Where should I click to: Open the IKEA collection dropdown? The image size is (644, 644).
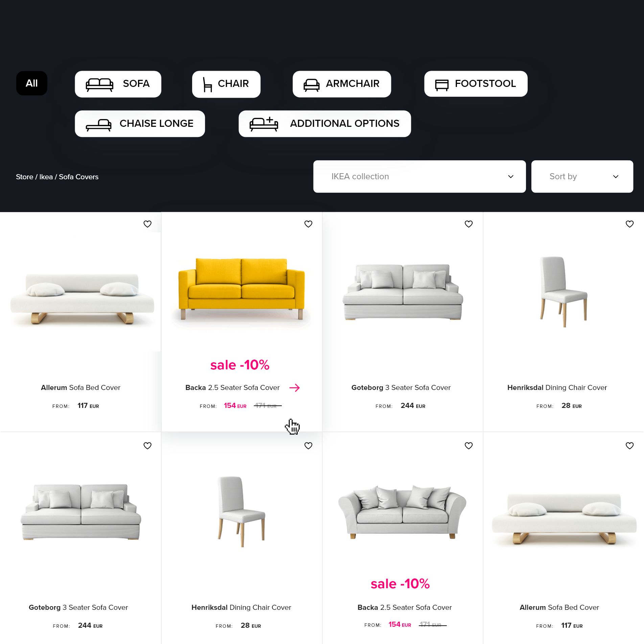(x=419, y=177)
